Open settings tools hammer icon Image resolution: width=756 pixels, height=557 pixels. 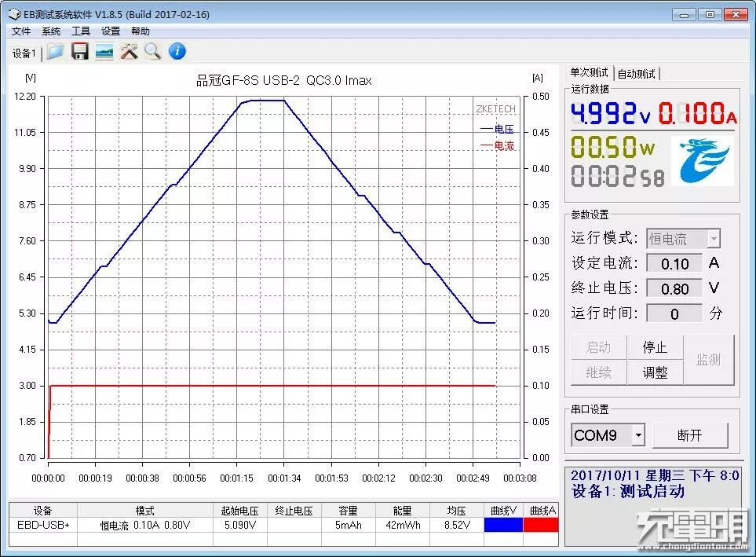(x=129, y=52)
